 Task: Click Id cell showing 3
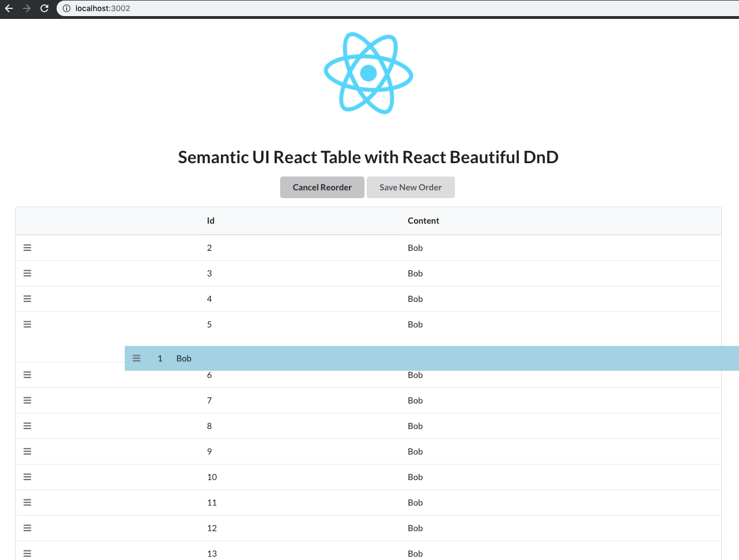coord(210,273)
